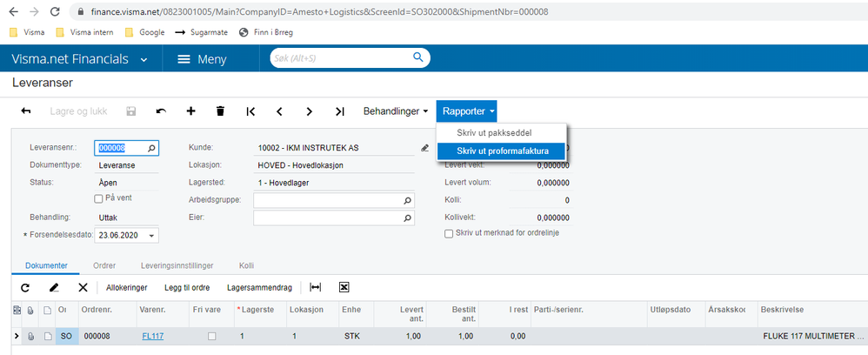Refresh the grid with the reload icon
The image size is (868, 355).
(25, 287)
